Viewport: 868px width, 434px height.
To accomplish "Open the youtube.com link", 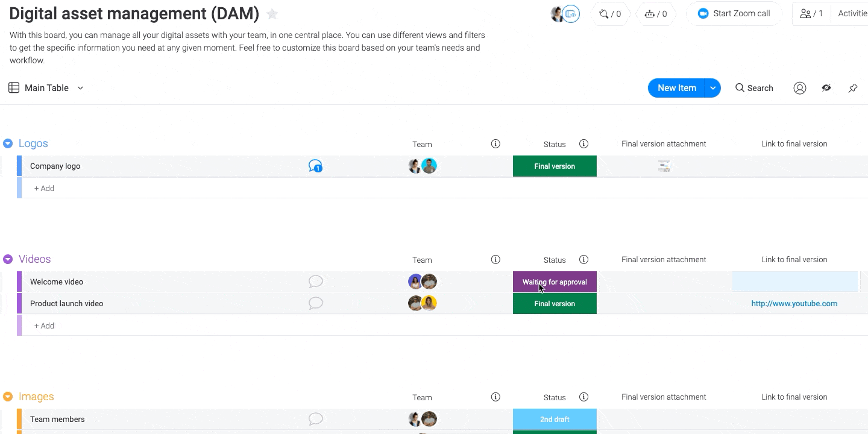I will [794, 304].
